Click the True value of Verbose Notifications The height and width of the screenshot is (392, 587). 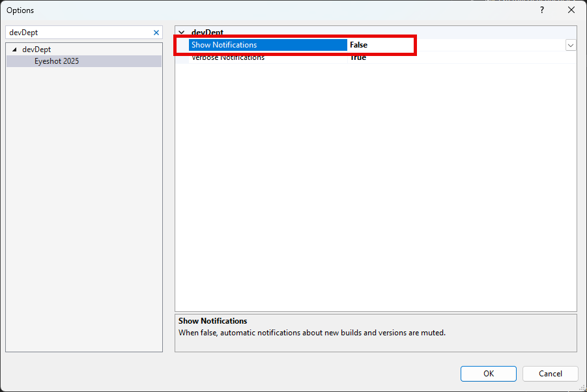[358, 57]
